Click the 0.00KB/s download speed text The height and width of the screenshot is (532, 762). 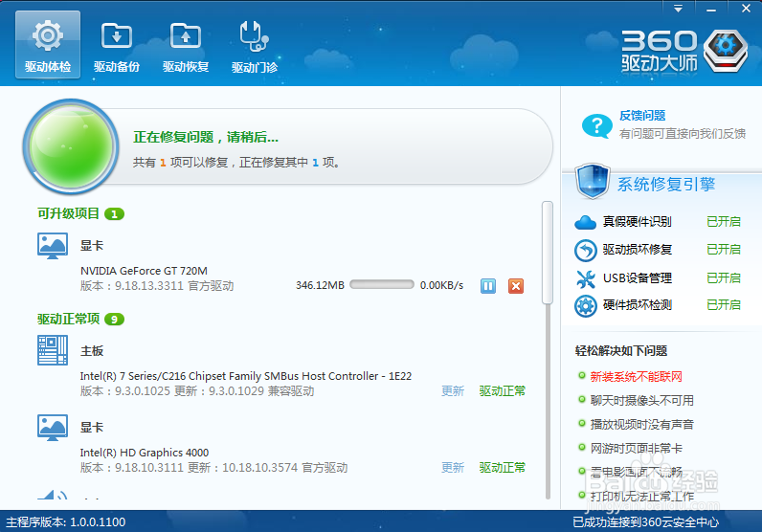[441, 285]
